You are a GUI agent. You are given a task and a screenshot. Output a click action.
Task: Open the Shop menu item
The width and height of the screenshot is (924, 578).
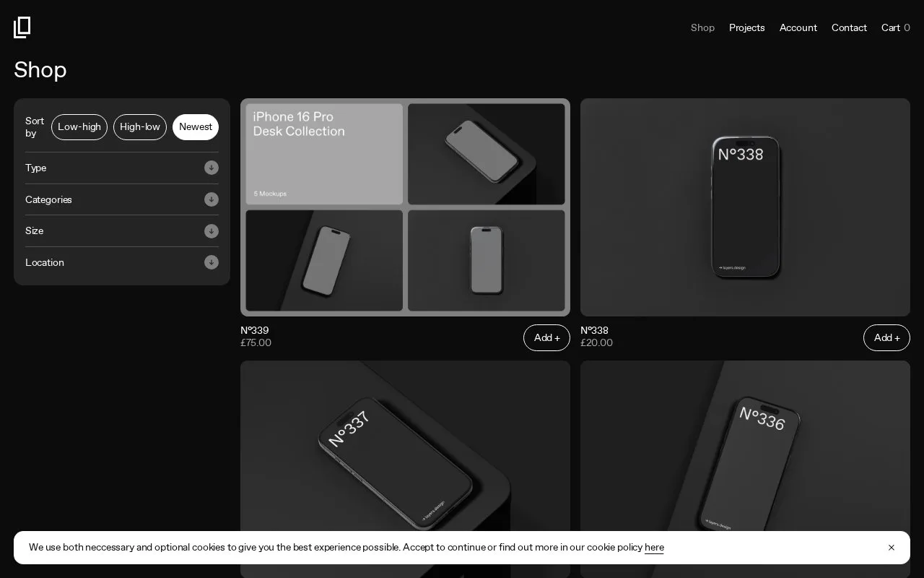point(702,27)
